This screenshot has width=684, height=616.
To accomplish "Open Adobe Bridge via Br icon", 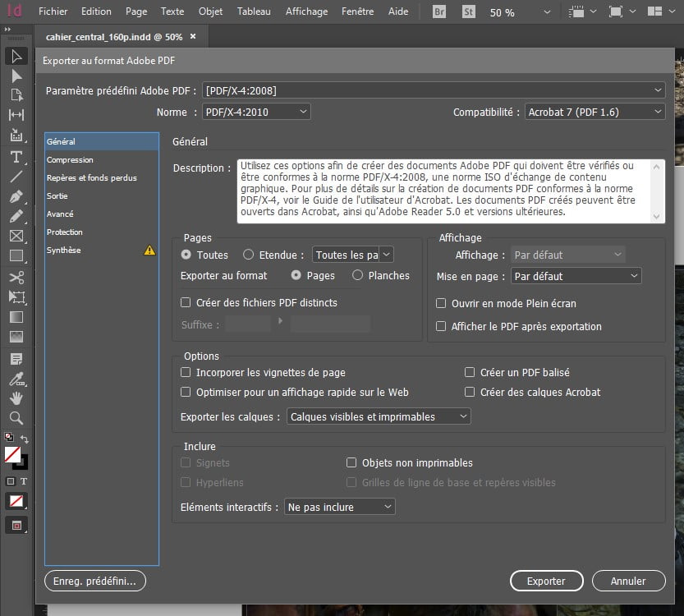I will (x=439, y=12).
